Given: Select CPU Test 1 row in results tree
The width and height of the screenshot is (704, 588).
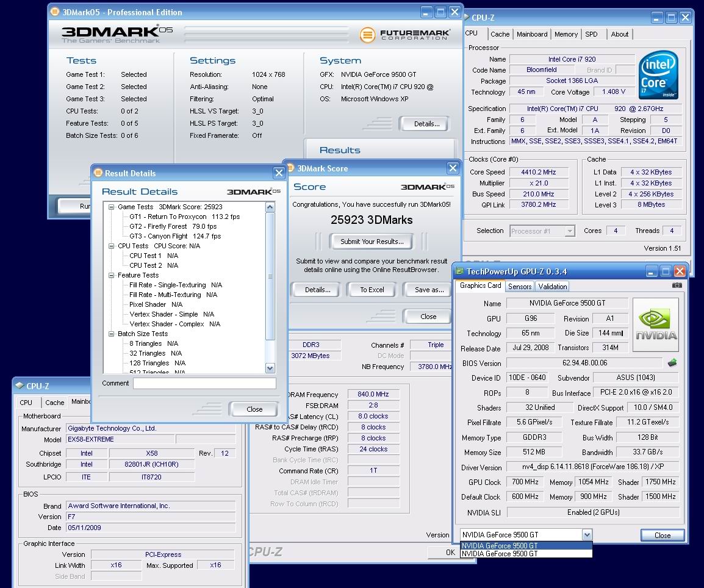Looking at the screenshot, I should [154, 256].
